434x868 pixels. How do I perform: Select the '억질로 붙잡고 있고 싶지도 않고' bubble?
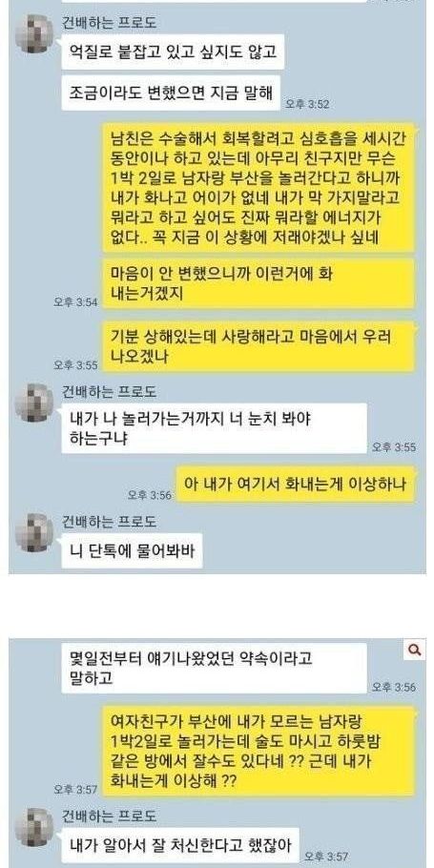(x=173, y=52)
